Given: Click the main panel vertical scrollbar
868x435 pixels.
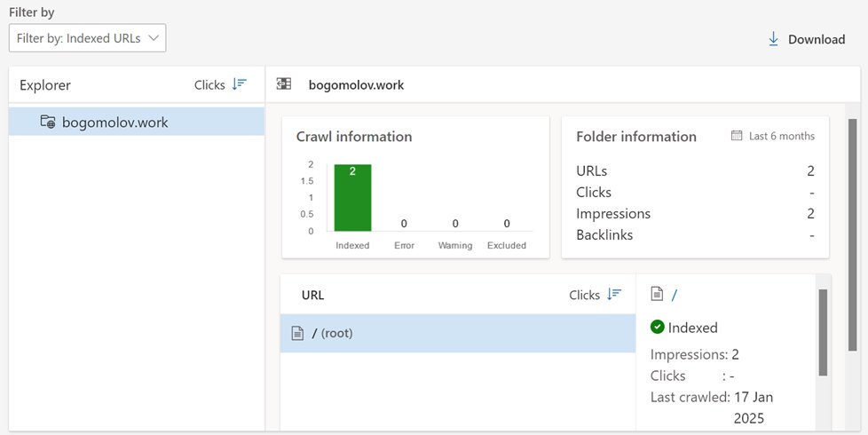Looking at the screenshot, I should click(x=853, y=222).
